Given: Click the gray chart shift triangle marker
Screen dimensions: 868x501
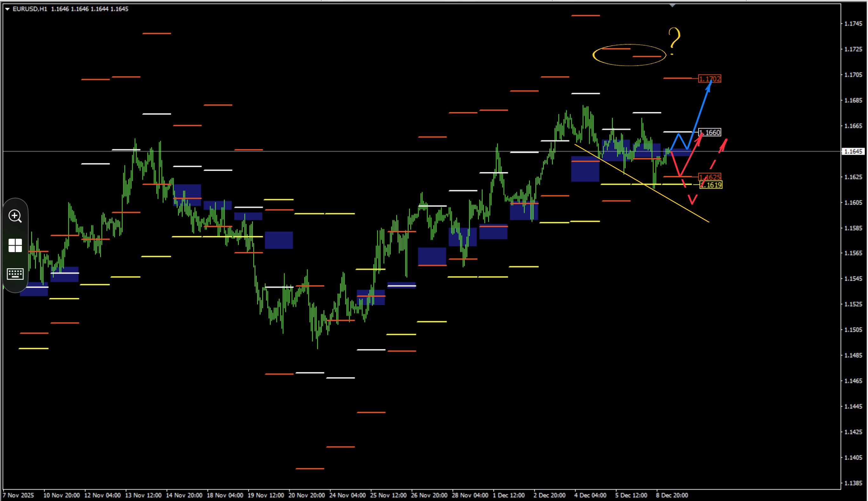Looking at the screenshot, I should (x=672, y=5).
